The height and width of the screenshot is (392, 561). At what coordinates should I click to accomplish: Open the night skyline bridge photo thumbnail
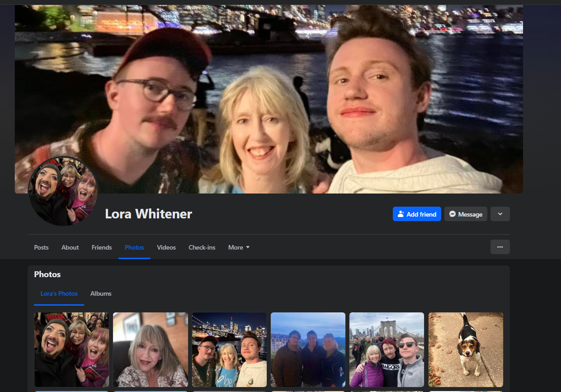click(x=229, y=349)
